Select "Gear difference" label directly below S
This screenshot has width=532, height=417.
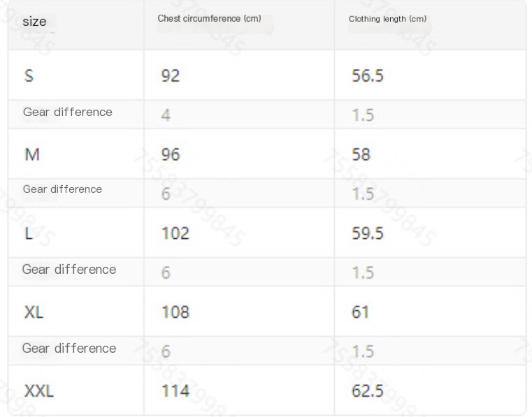click(67, 112)
